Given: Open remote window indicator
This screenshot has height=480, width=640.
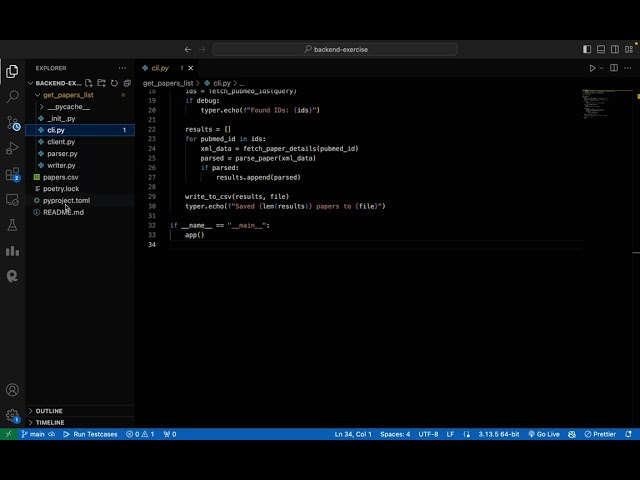Looking at the screenshot, I should coord(9,434).
